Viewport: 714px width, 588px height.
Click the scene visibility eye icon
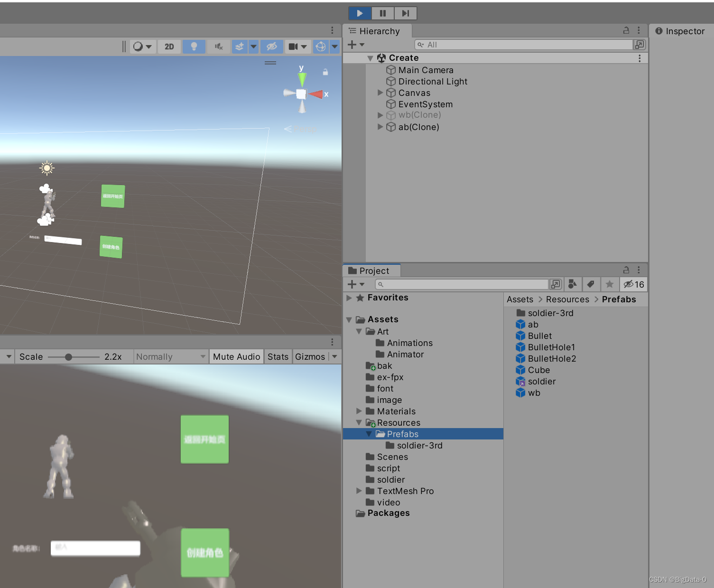[x=271, y=46]
